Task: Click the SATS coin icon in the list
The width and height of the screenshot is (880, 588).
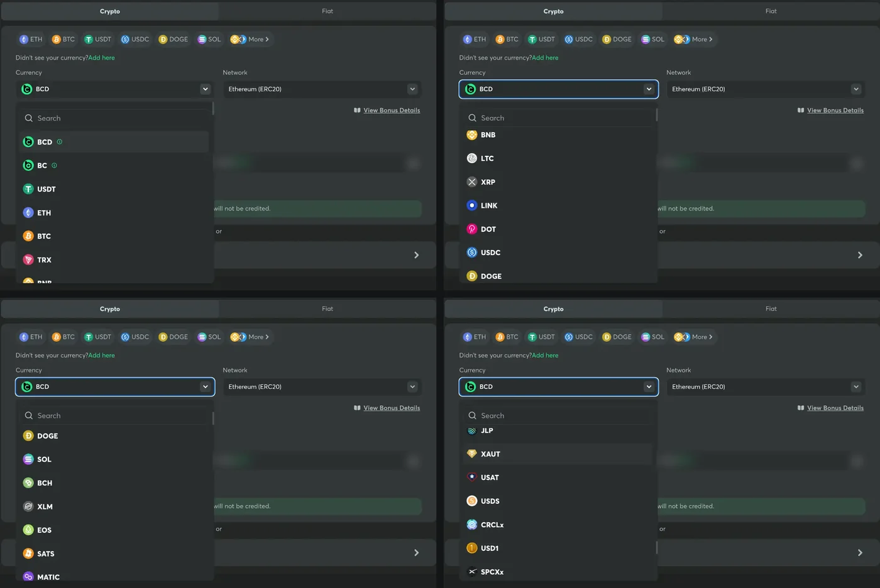Action: 28,553
